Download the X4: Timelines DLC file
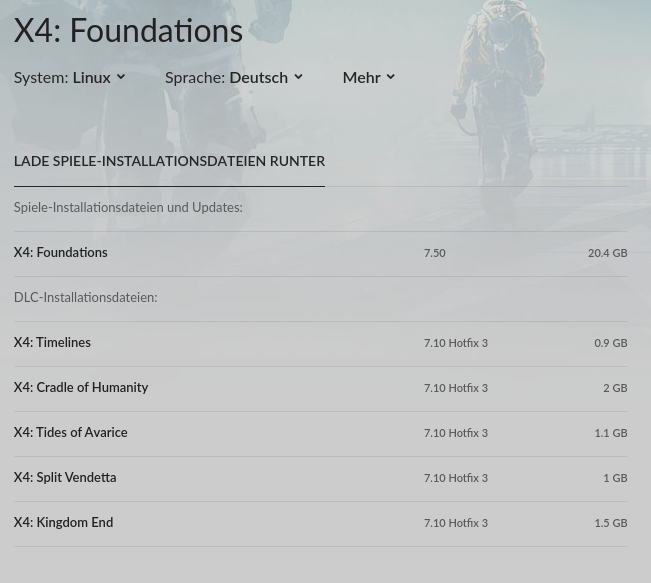 pyautogui.click(x=321, y=344)
